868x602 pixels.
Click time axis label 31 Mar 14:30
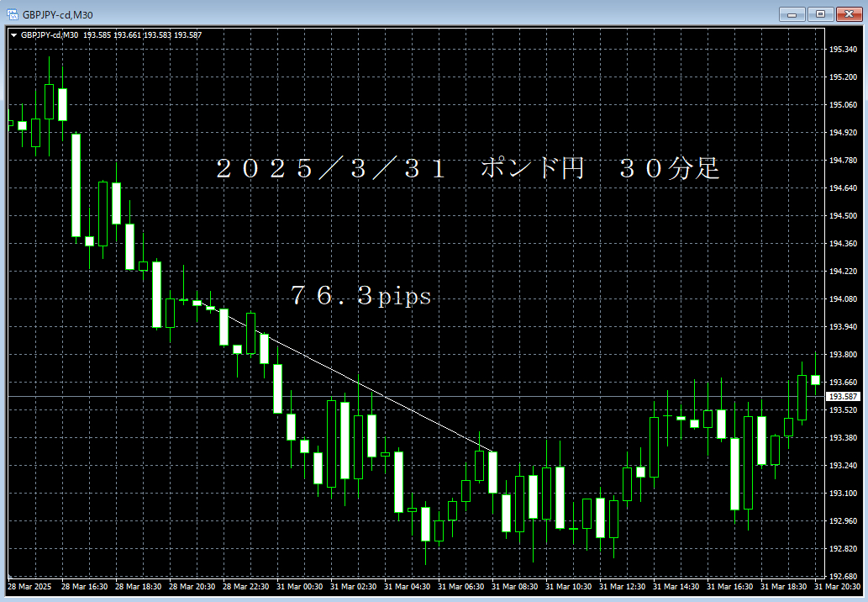(676, 587)
